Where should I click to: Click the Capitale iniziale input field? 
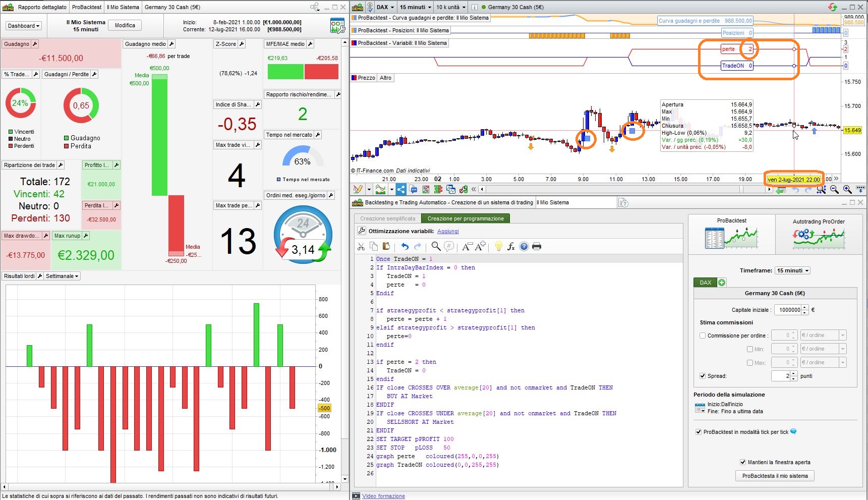[787, 310]
